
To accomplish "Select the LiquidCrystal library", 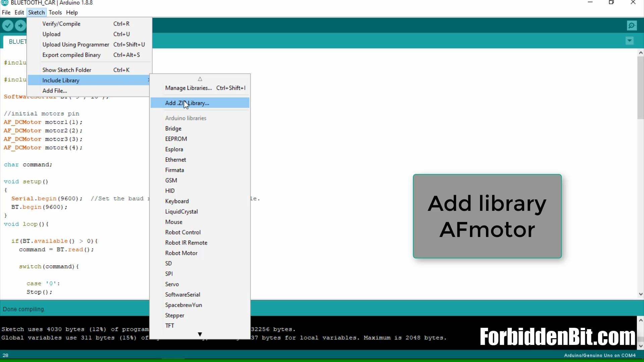I will (181, 212).
